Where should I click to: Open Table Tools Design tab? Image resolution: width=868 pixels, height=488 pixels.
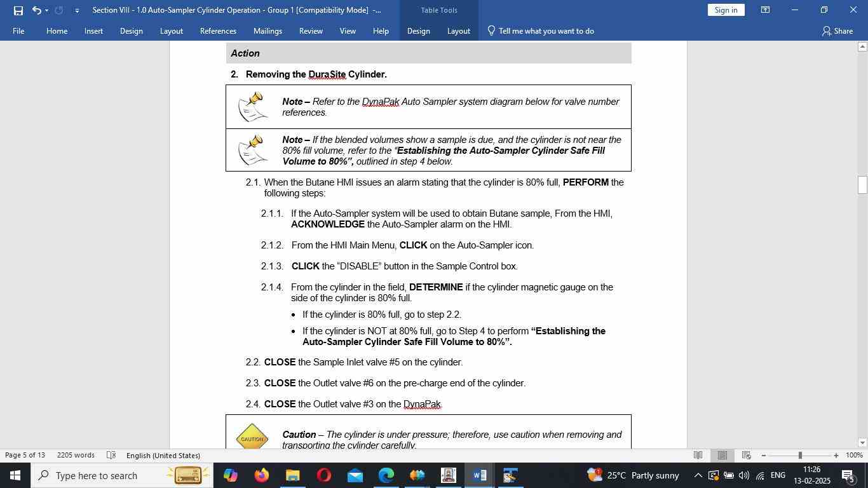tap(419, 30)
